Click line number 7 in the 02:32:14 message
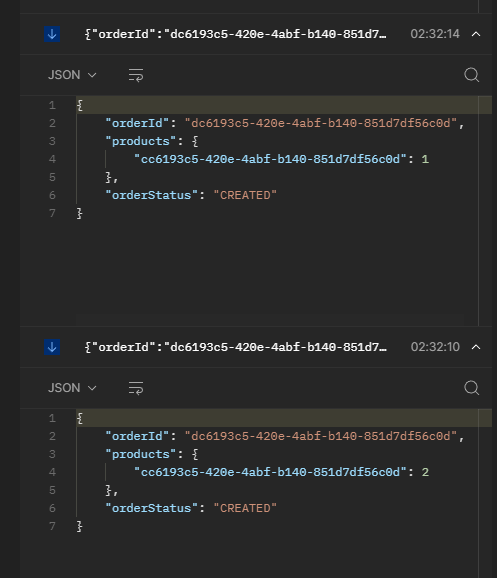The width and height of the screenshot is (497, 578). tap(52, 213)
